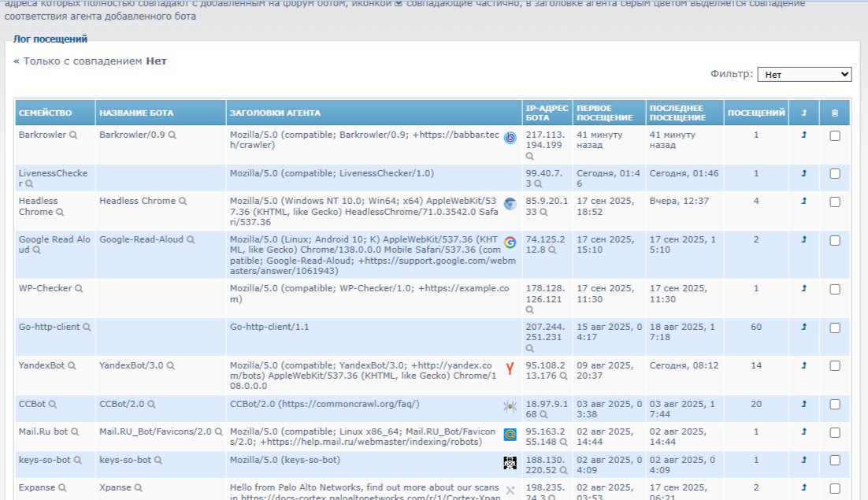
Task: Check the box for Barkrowler row
Action: pos(835,135)
